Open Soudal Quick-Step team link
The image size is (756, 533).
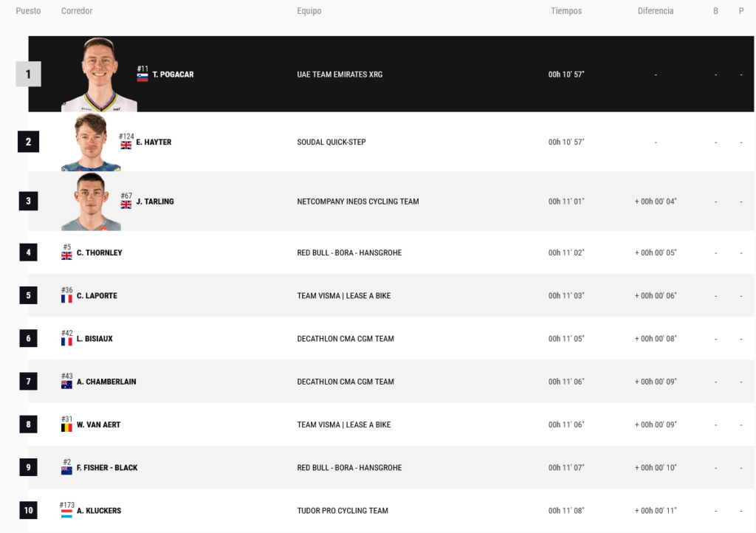[331, 142]
